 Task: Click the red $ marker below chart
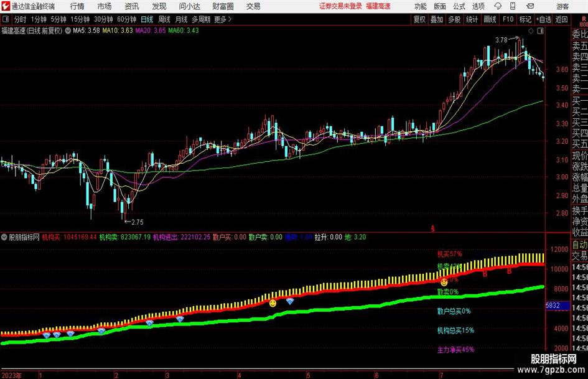click(432, 228)
